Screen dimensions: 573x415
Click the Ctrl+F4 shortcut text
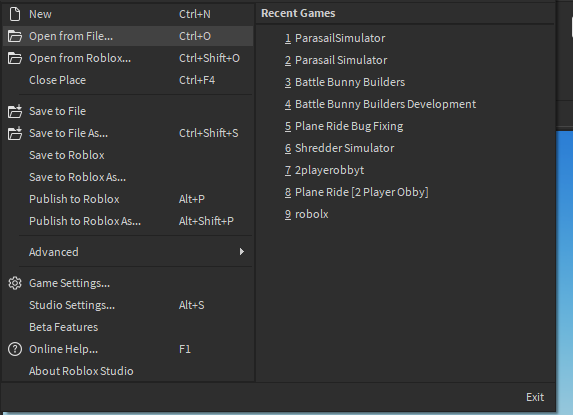[197, 80]
